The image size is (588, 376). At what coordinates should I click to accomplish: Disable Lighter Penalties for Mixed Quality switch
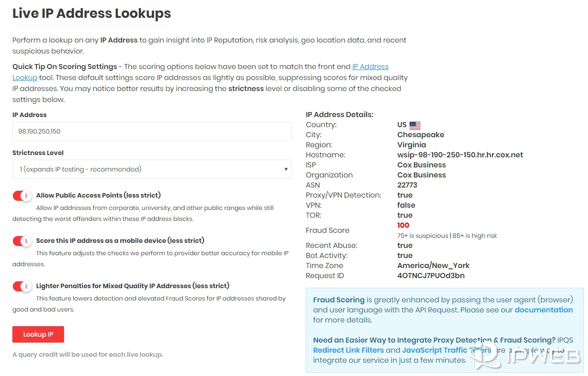22,286
